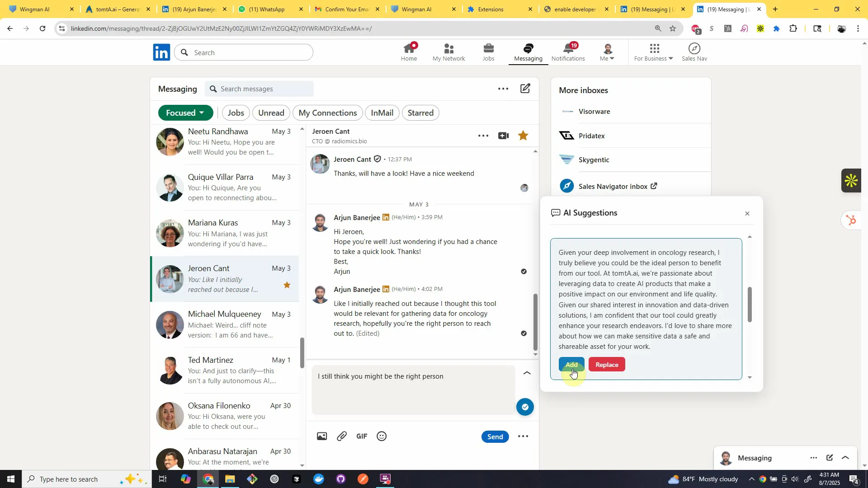Click the AI Suggestions panel scrollbar
The height and width of the screenshot is (488, 868).
pos(750,305)
